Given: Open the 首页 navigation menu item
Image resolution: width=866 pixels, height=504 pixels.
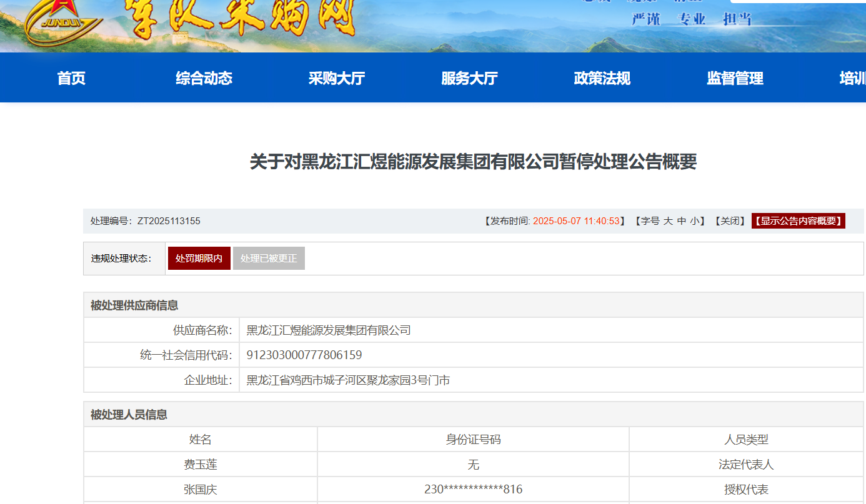Looking at the screenshot, I should coord(71,78).
